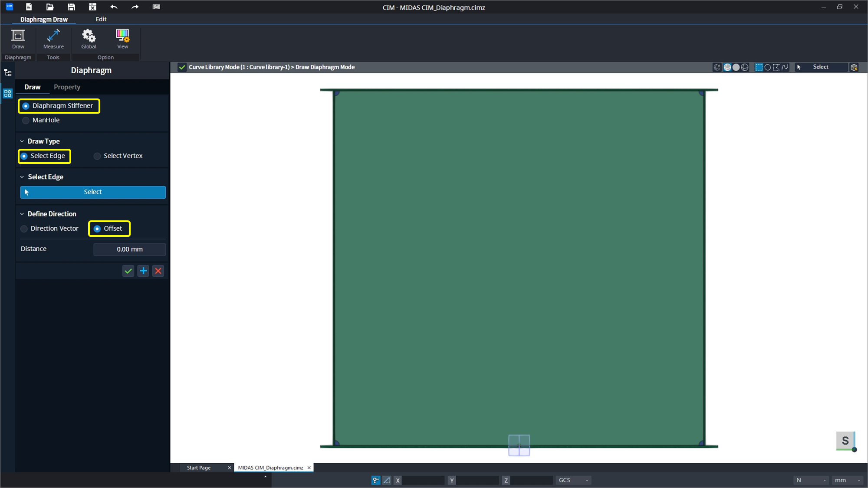Select ManHole radio button
The image size is (868, 488).
26,120
